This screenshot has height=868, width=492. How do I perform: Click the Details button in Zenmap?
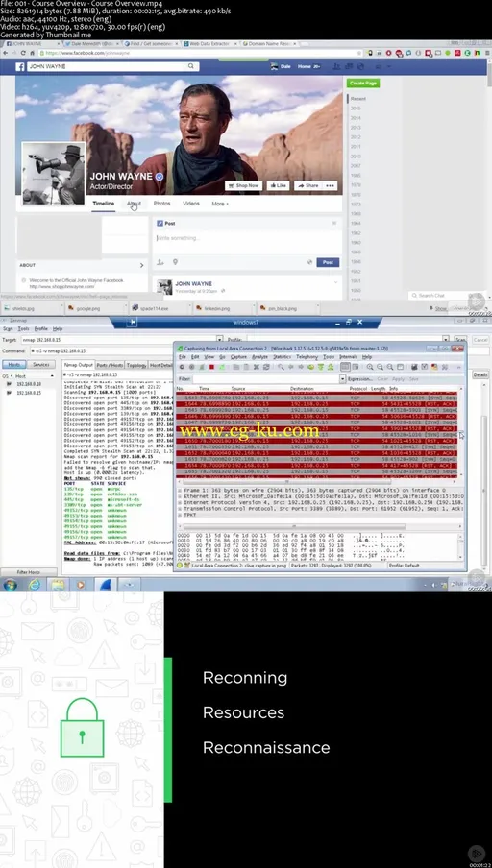[480, 374]
